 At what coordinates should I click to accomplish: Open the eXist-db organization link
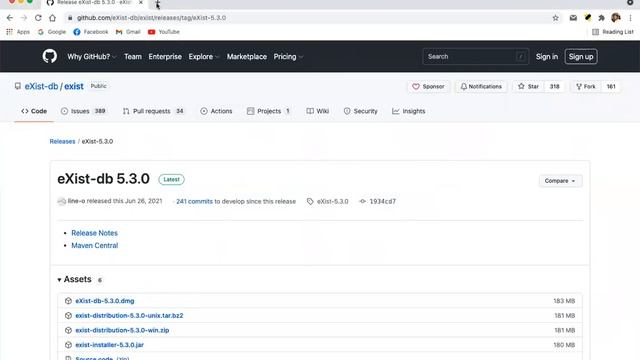pyautogui.click(x=41, y=86)
